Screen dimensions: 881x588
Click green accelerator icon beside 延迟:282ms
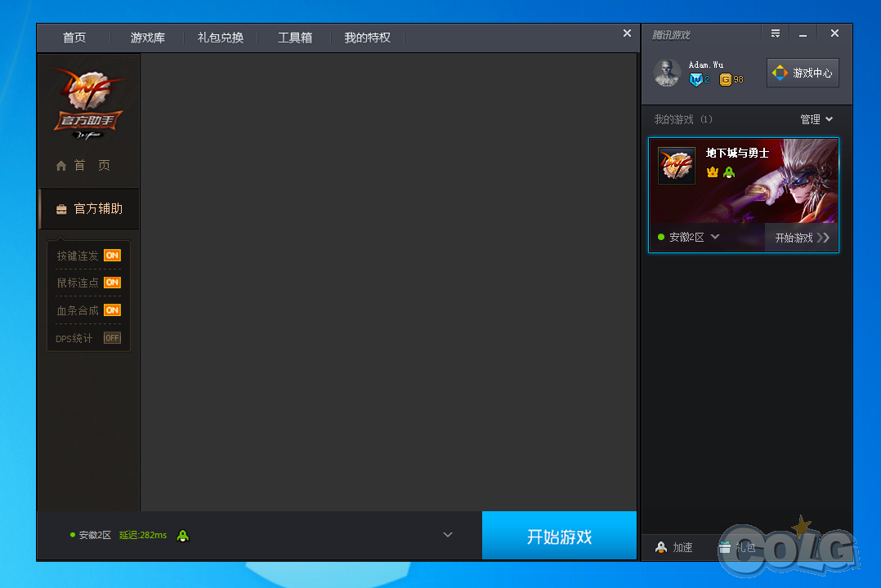(x=183, y=536)
